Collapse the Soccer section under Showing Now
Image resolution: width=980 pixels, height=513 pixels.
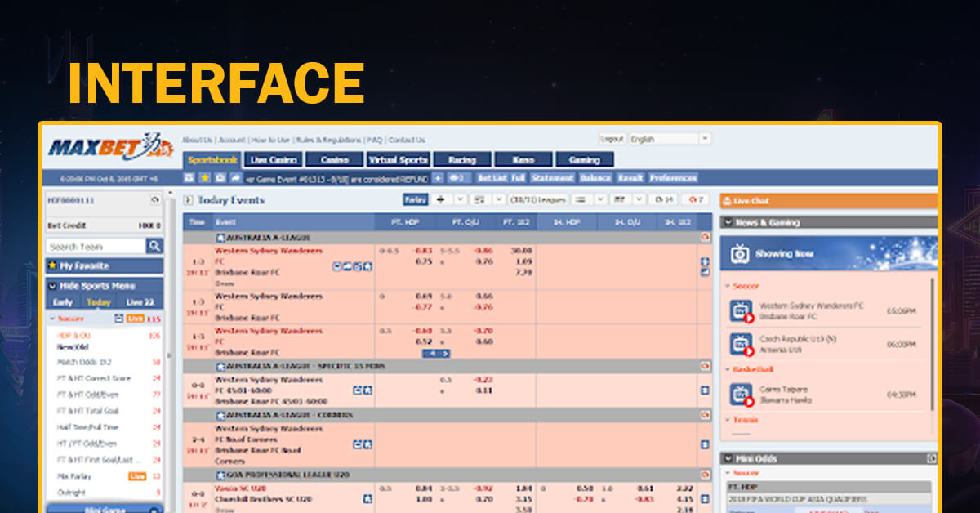[727, 286]
